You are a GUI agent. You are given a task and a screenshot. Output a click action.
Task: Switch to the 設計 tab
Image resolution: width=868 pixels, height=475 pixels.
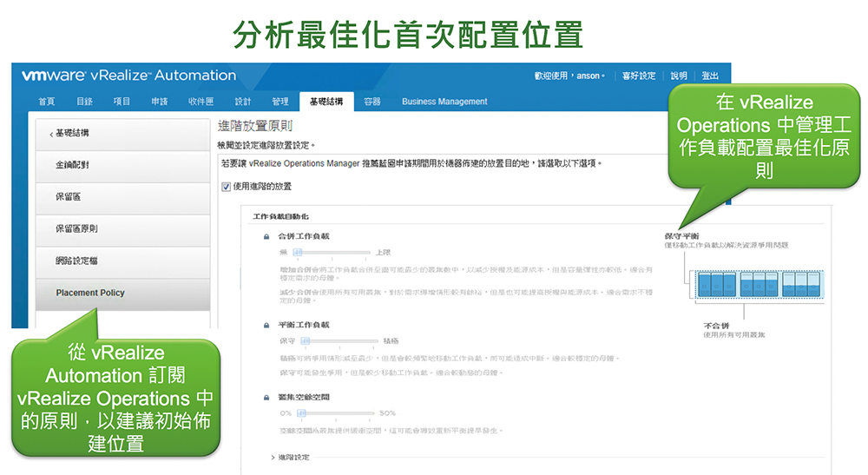tap(243, 102)
